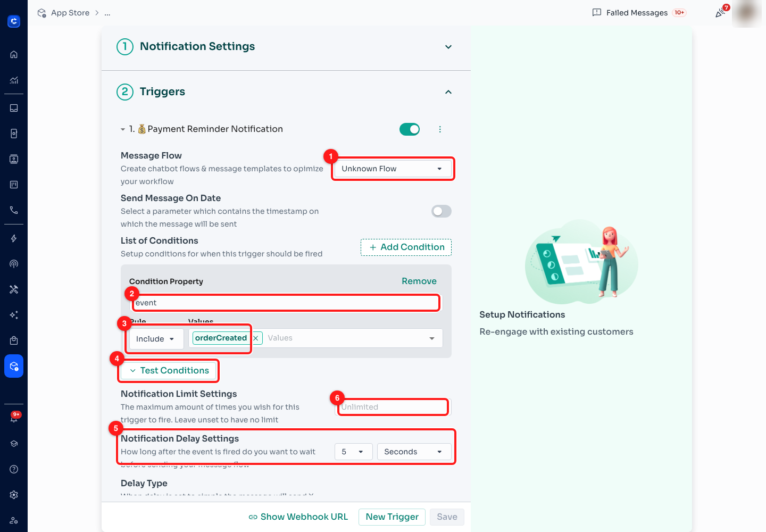Image resolution: width=766 pixels, height=532 pixels.
Task: Remove the orderCreated value tag
Action: tap(256, 338)
